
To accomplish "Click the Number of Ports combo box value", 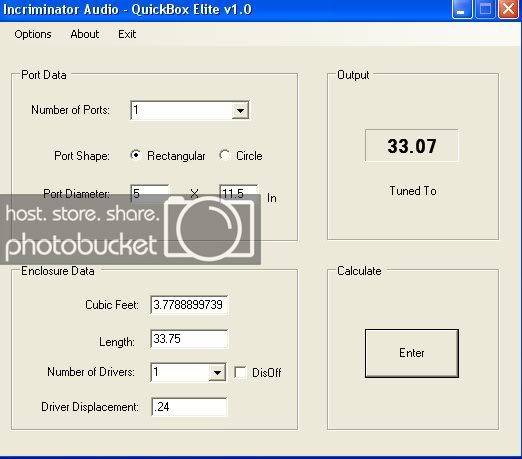I will click(182, 110).
